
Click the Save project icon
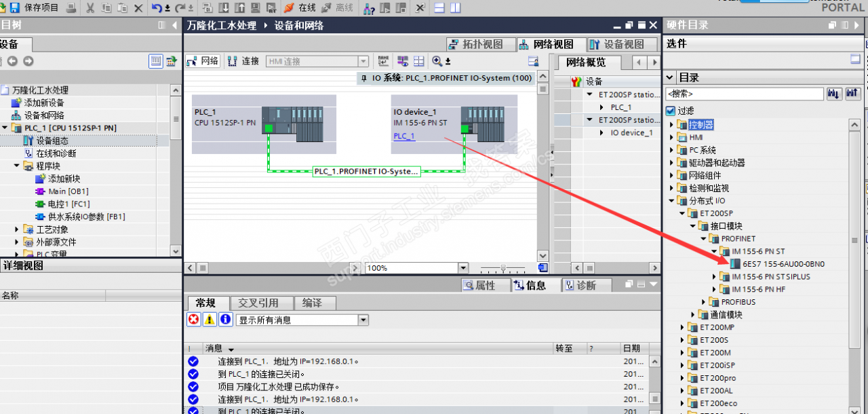pyautogui.click(x=15, y=8)
